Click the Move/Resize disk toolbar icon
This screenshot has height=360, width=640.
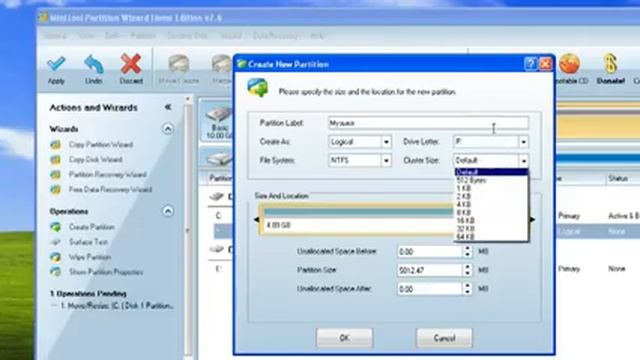[x=179, y=64]
